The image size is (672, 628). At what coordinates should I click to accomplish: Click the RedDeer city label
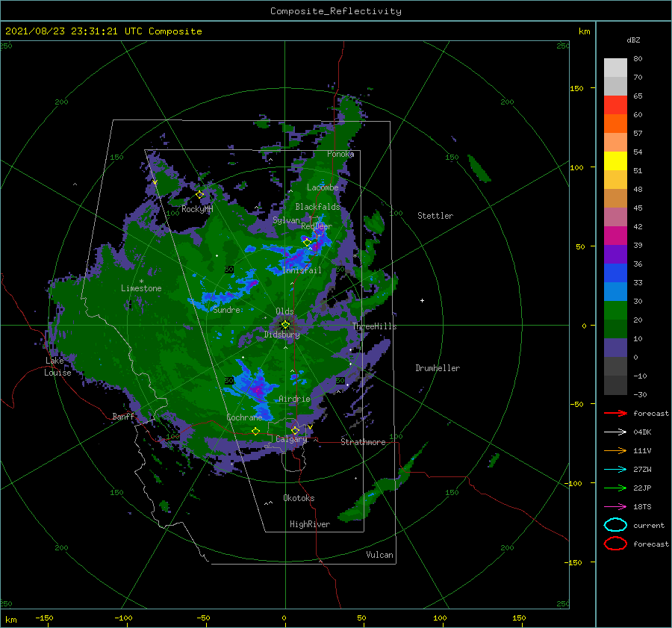[x=317, y=226]
